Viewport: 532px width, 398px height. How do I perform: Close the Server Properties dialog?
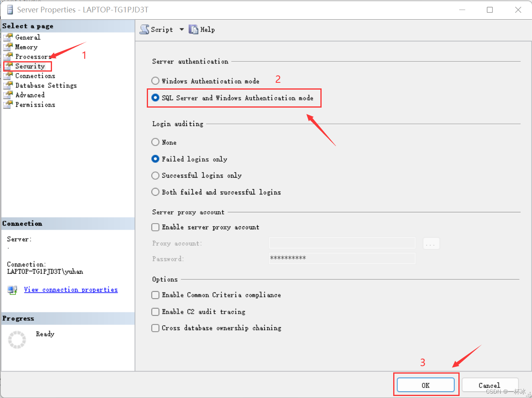(518, 10)
